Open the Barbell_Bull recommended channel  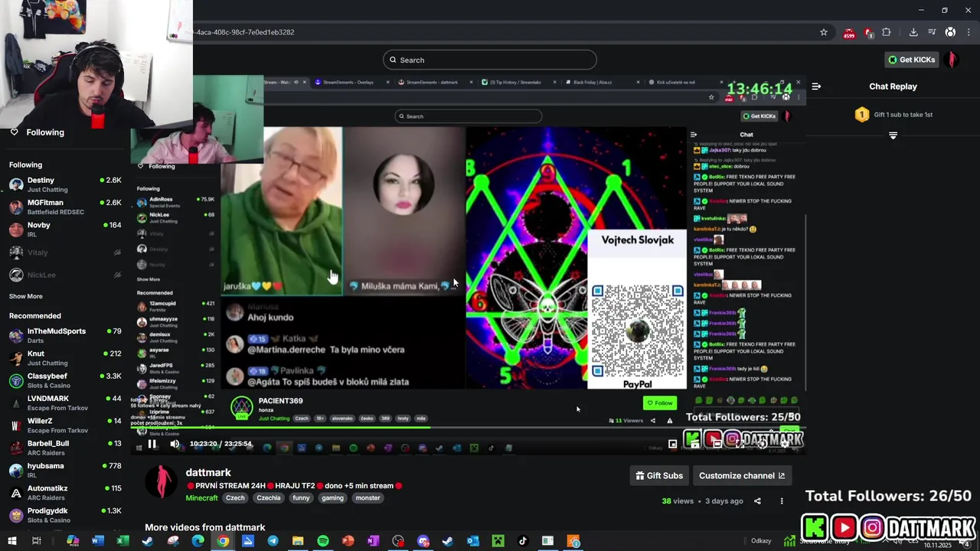(65, 448)
